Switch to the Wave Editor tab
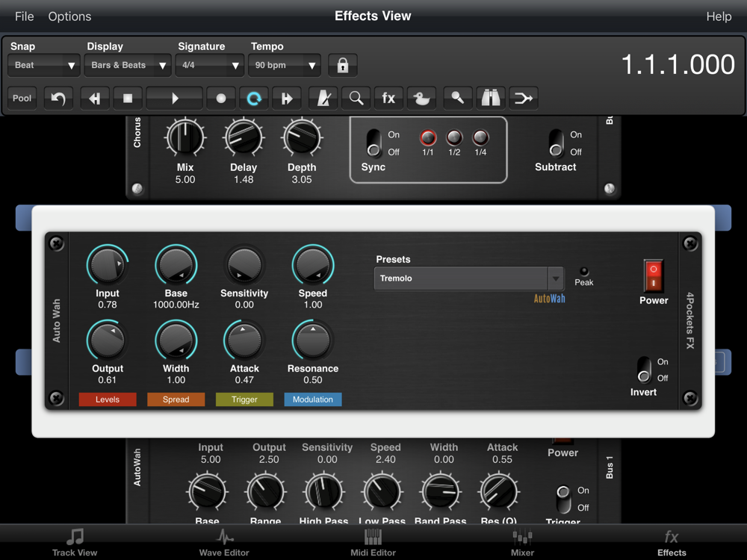Screen dimensions: 747x560 point(224,542)
